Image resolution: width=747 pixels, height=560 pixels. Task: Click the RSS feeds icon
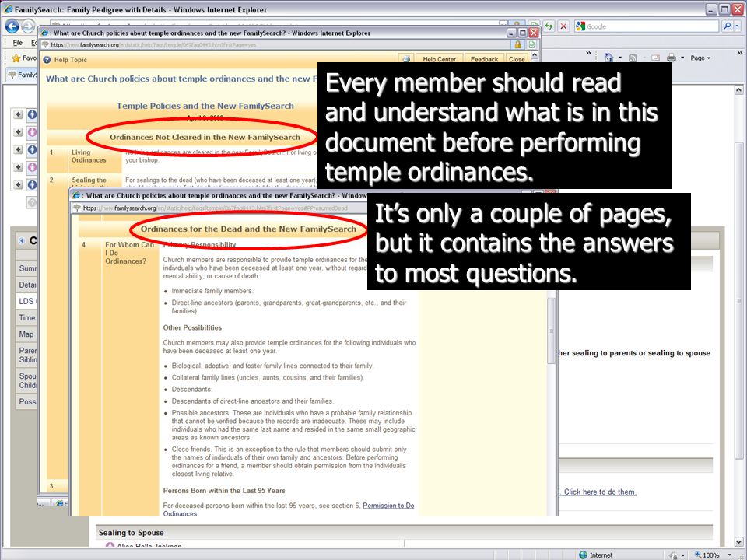click(633, 58)
